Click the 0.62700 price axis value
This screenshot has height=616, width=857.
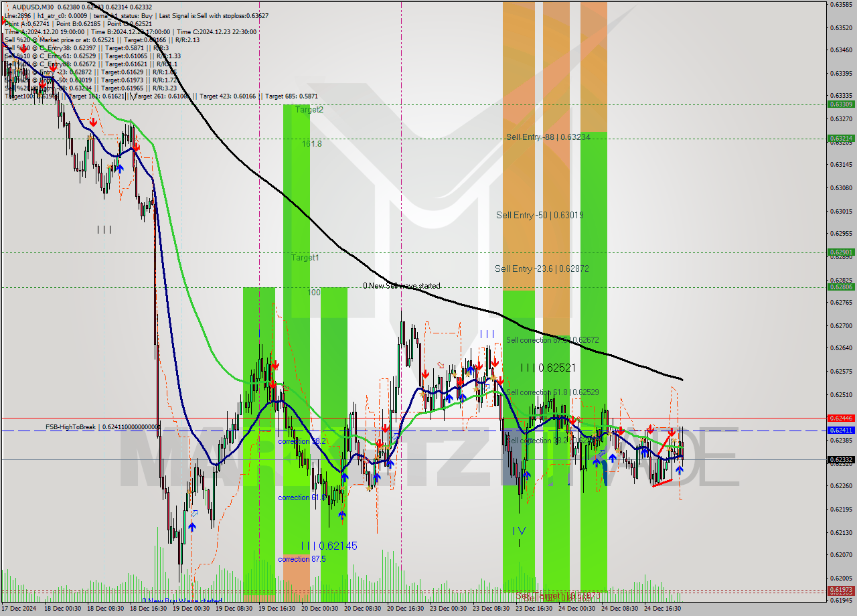click(x=842, y=326)
